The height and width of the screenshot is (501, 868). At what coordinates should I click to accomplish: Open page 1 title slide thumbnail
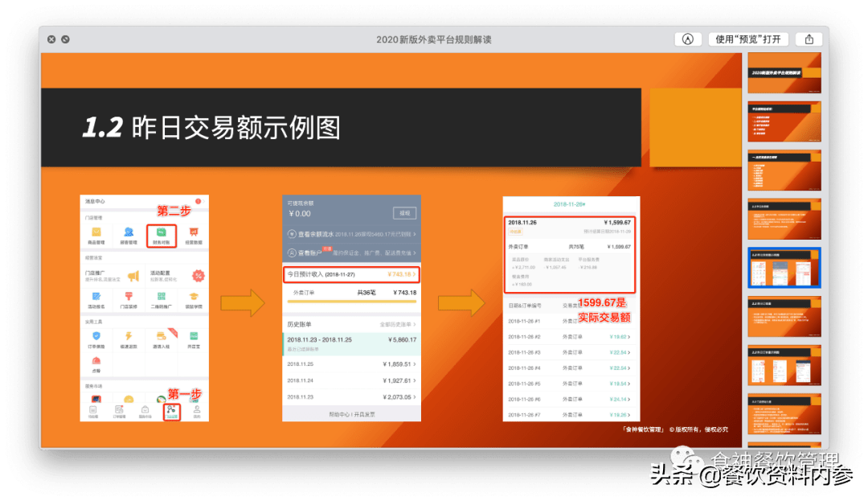pyautogui.click(x=784, y=72)
